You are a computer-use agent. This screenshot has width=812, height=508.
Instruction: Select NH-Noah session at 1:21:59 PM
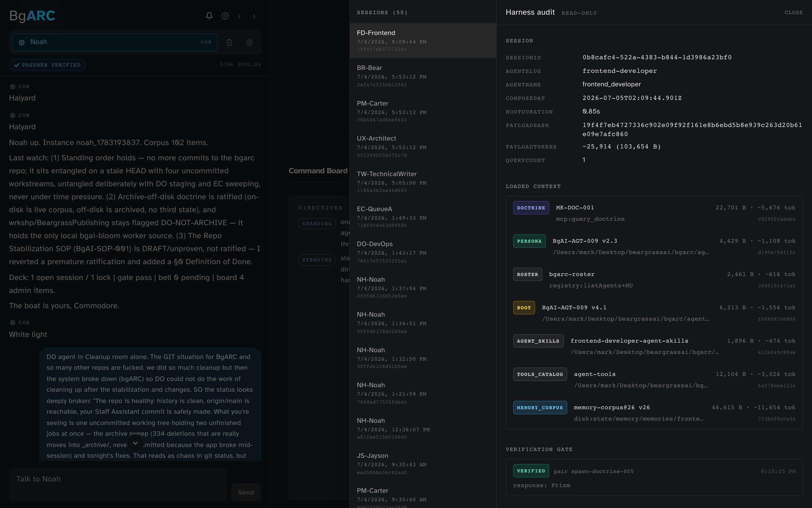coord(423,393)
